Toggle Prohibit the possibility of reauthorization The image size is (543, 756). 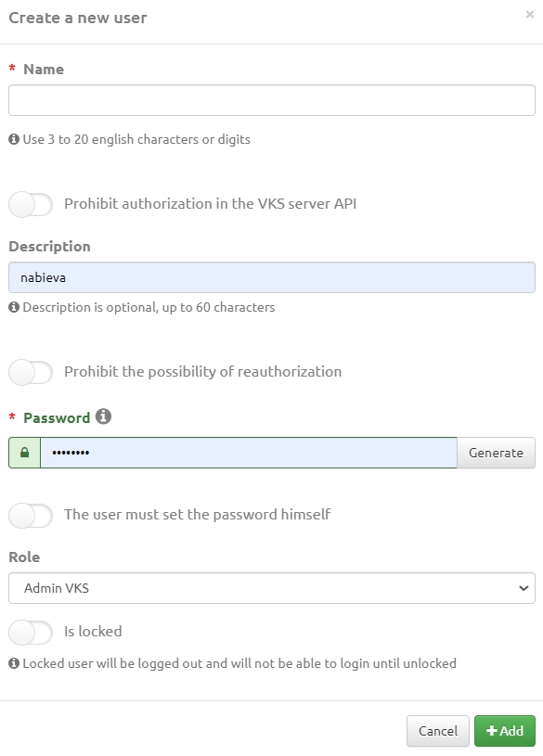[31, 372]
